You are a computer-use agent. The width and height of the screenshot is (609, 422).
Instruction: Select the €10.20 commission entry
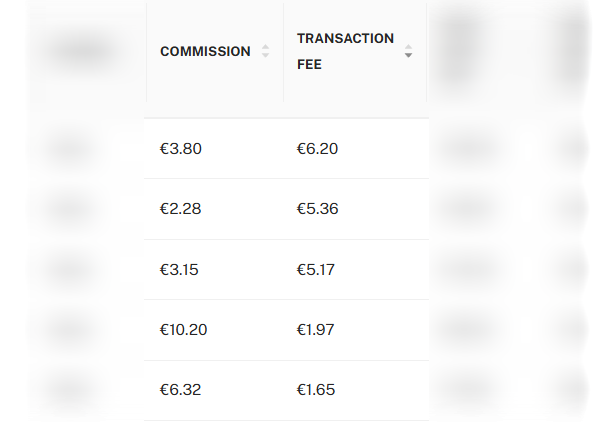pos(183,330)
